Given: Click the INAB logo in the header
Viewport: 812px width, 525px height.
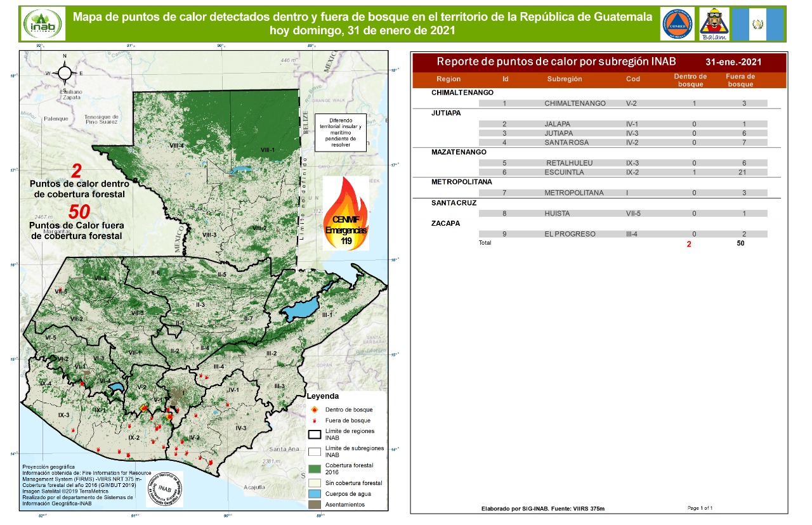Looking at the screenshot, I should point(43,24).
